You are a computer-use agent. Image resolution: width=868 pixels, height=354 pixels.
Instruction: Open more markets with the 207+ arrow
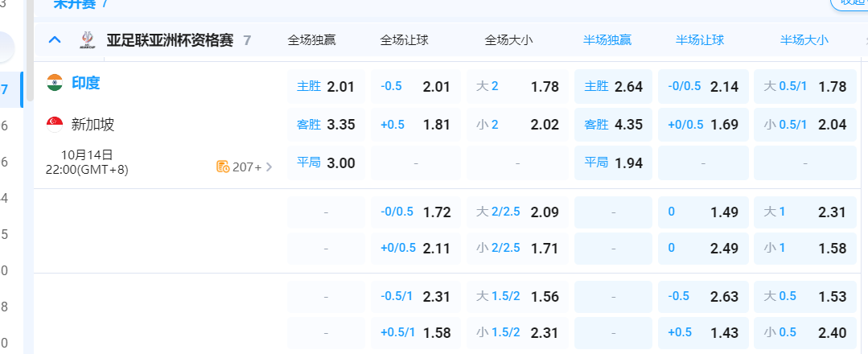(269, 167)
